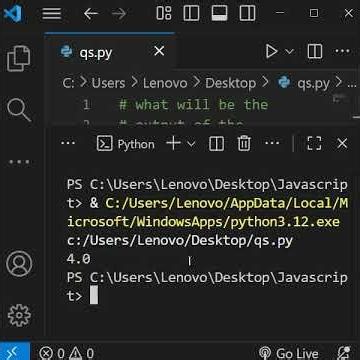Expand the run button dropdown arrow
The width and height of the screenshot is (360, 360).
[x=290, y=52]
